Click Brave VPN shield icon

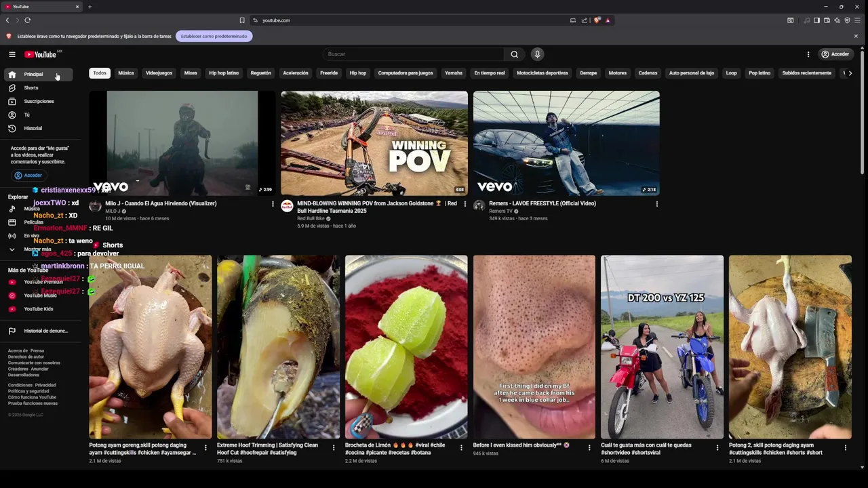(847, 20)
